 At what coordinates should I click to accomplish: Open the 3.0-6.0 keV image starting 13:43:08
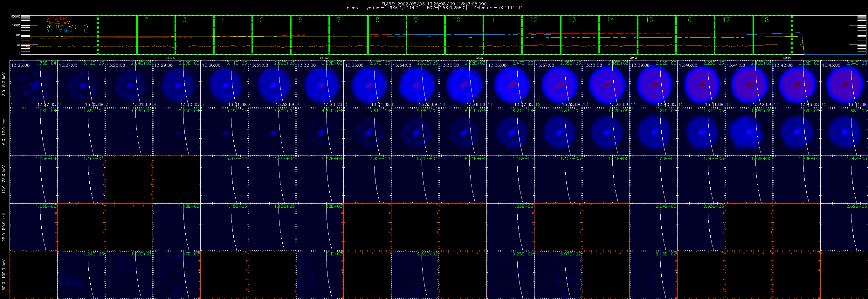click(x=844, y=84)
